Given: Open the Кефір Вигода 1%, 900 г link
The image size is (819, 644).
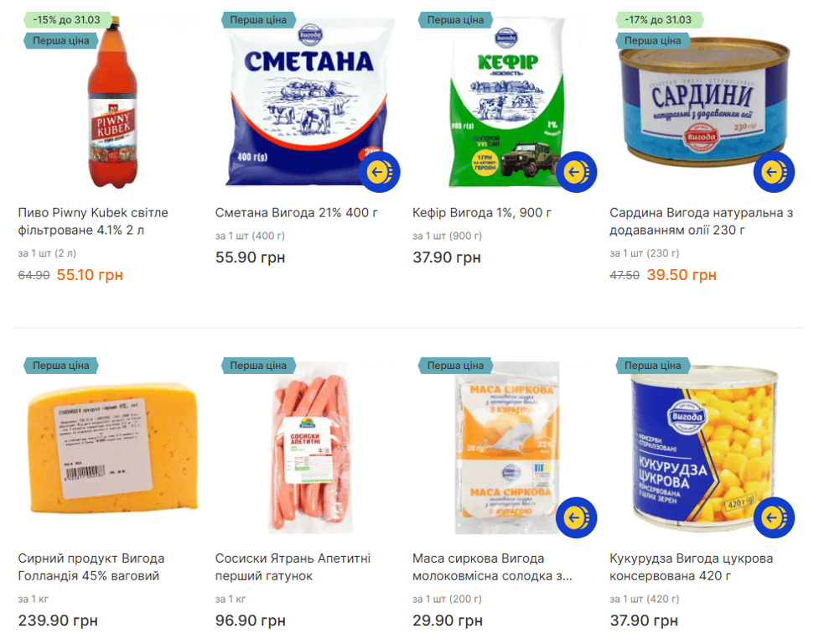Looking at the screenshot, I should point(482,213).
